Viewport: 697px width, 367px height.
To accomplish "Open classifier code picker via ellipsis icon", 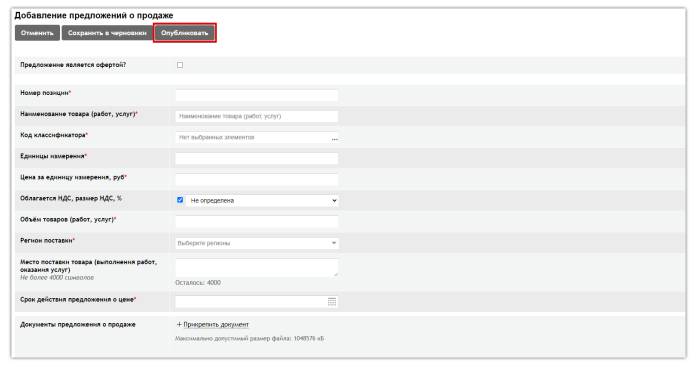I will (334, 139).
